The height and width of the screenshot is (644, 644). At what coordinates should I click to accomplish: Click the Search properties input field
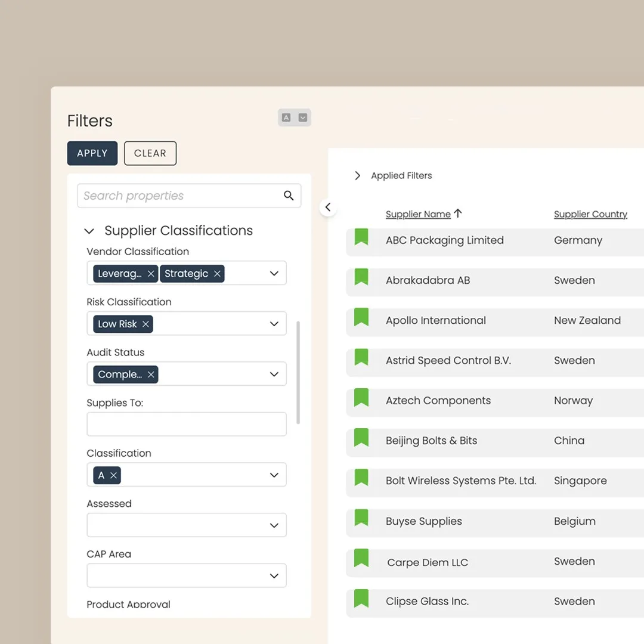click(x=189, y=196)
